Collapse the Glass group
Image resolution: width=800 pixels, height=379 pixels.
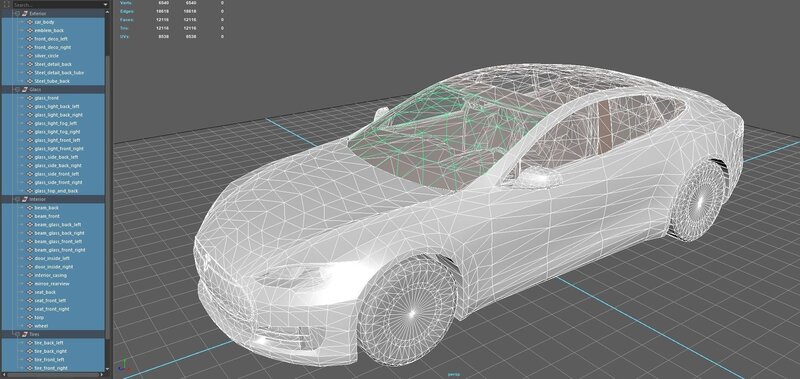coord(17,89)
